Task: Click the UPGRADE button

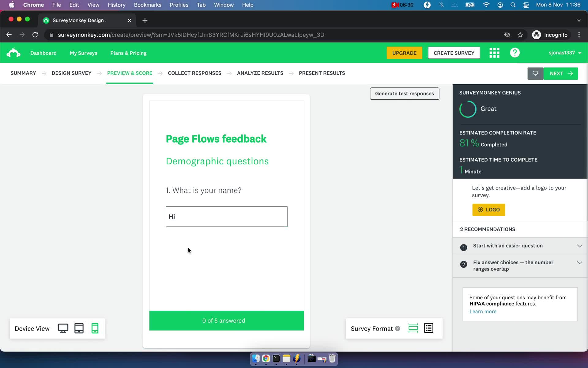Action: [404, 52]
